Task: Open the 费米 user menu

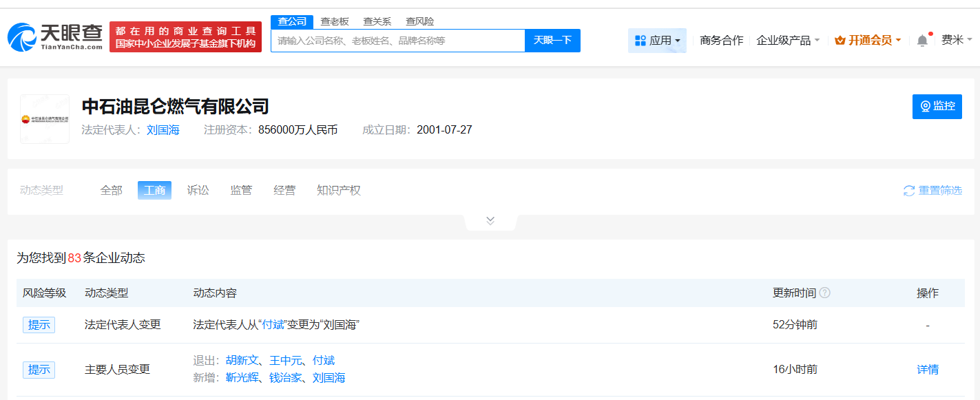Action: [x=957, y=40]
